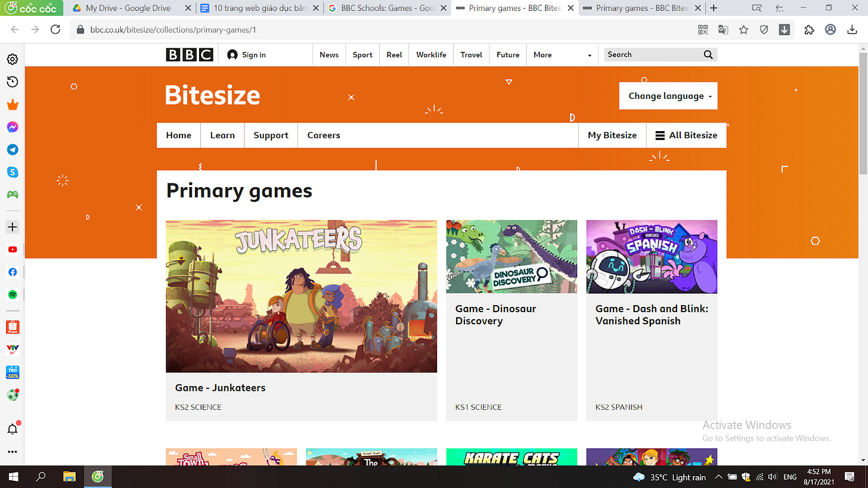The height and width of the screenshot is (488, 868).
Task: Select Sport in BBC navigation
Action: tap(362, 55)
